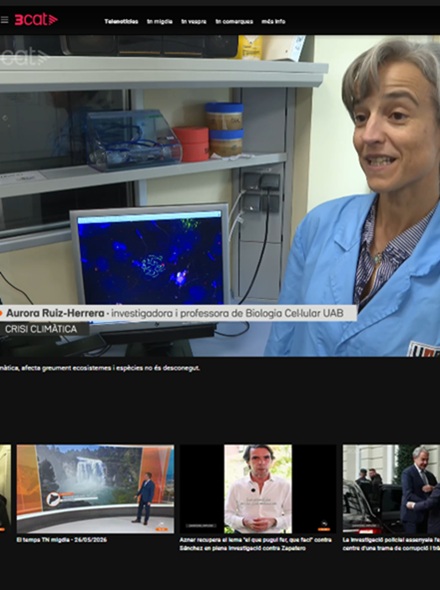Go to the tn migdia section
The width and height of the screenshot is (440, 590).
pos(160,21)
